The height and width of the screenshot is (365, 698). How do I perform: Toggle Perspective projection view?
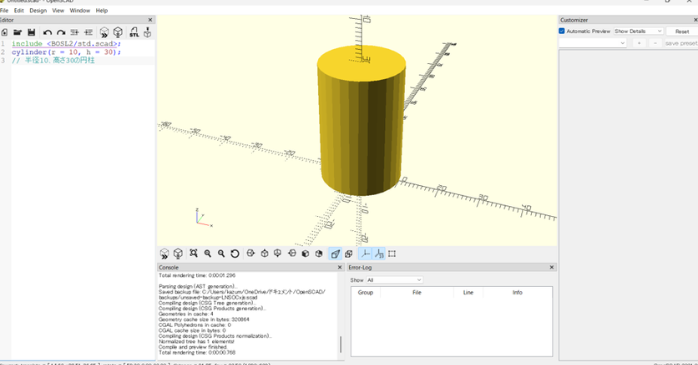(x=335, y=254)
